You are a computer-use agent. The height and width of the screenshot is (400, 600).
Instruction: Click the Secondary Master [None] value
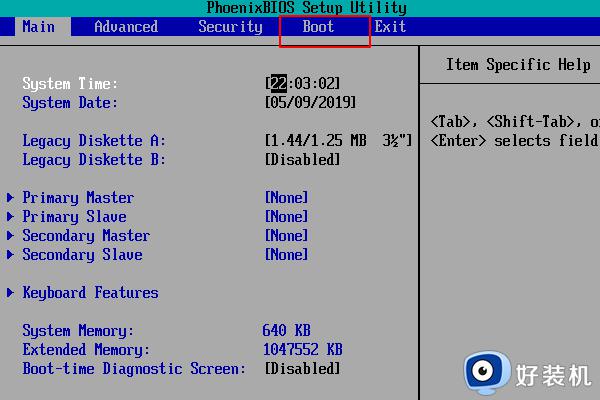coord(287,235)
